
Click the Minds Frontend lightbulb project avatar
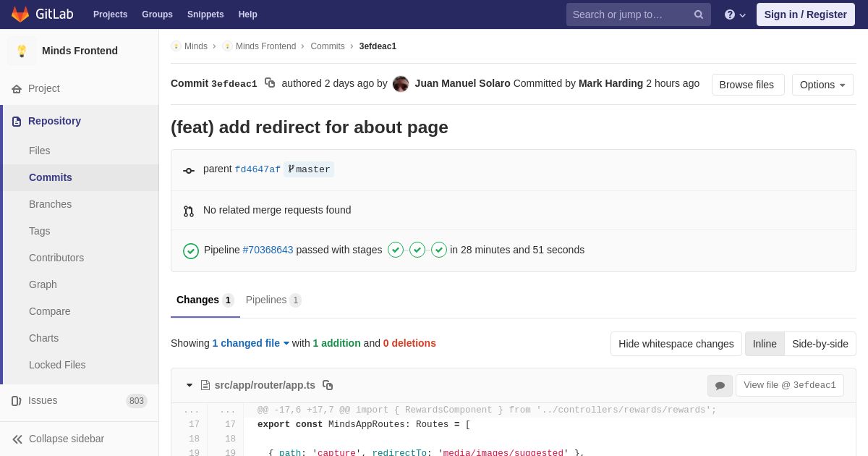pyautogui.click(x=22, y=51)
